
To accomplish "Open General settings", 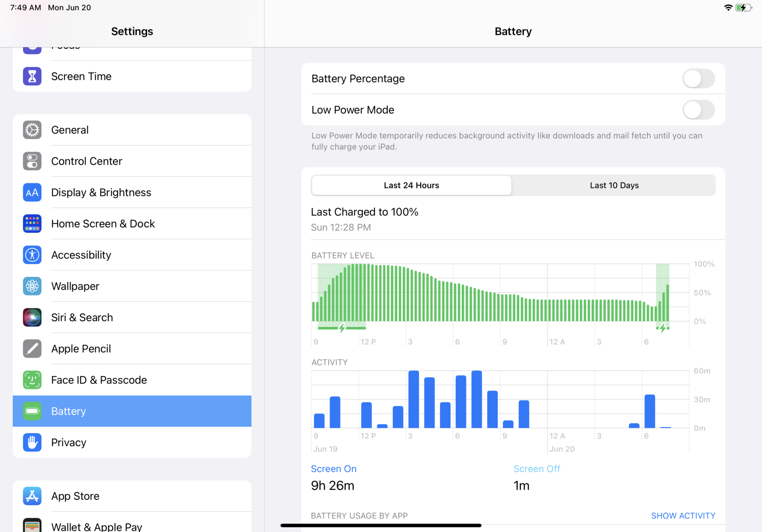I will pyautogui.click(x=132, y=130).
